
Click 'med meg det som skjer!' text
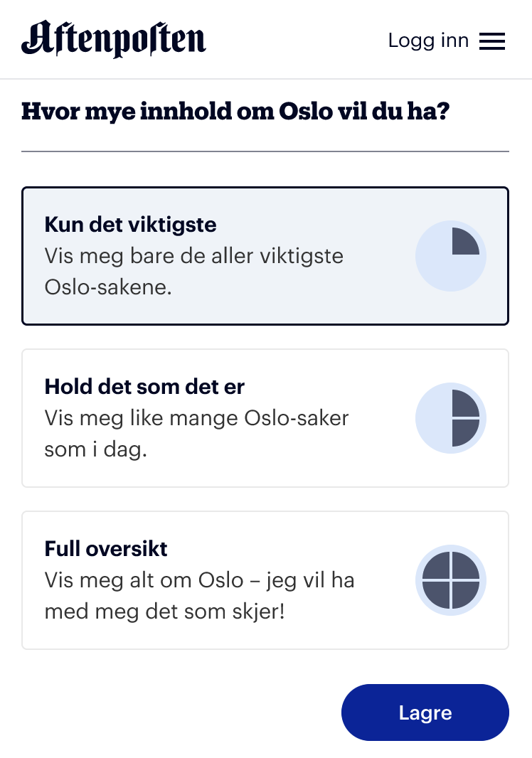(x=165, y=612)
